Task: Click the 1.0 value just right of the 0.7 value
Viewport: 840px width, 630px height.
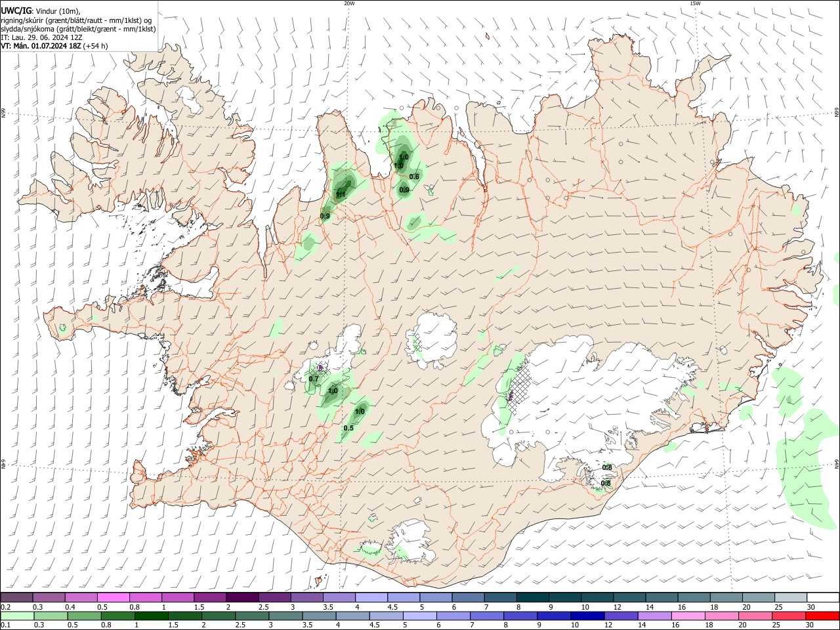Action: click(x=333, y=391)
